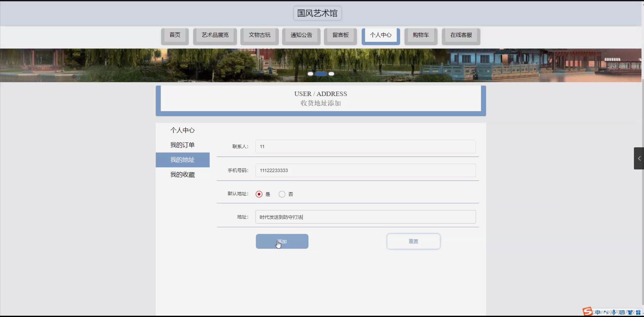Viewport: 644px width, 317px height.
Task: Click the 国风艺术馆 site title
Action: tap(317, 13)
